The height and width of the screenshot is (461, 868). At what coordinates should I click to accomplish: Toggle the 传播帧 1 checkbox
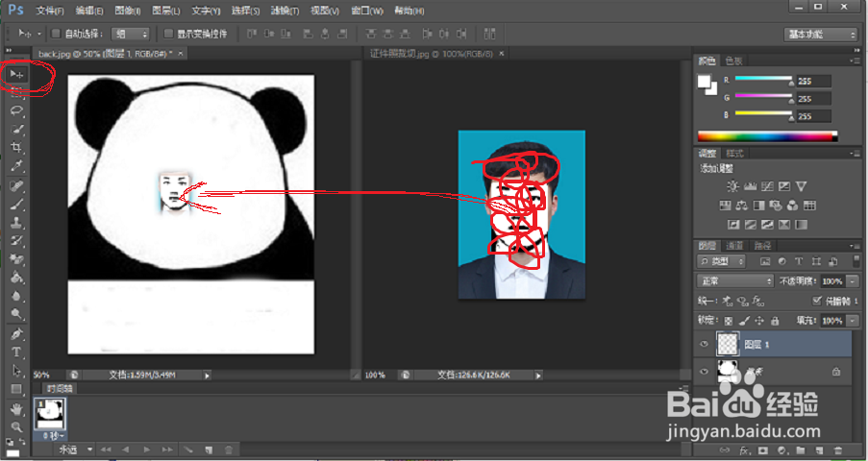pos(816,301)
